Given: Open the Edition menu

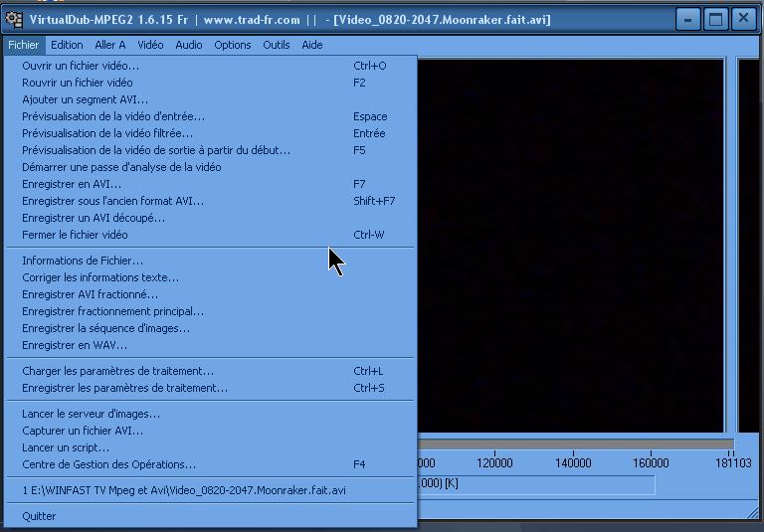Looking at the screenshot, I should [67, 45].
